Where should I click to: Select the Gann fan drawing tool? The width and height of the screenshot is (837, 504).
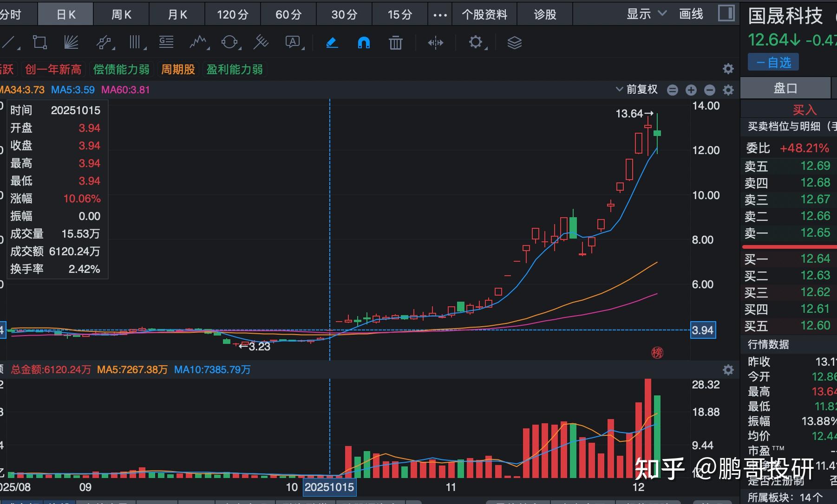pos(71,42)
